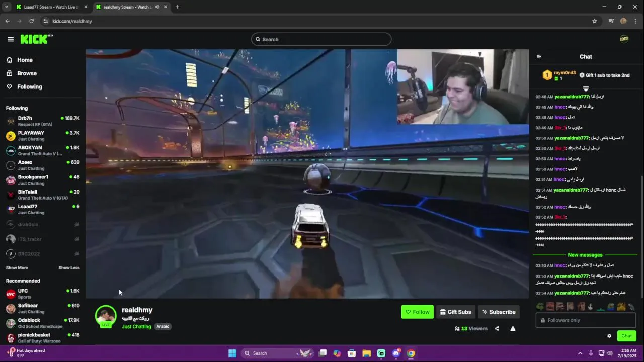
Task: Launch File Explorer from the taskbar
Action: pyautogui.click(x=366, y=353)
